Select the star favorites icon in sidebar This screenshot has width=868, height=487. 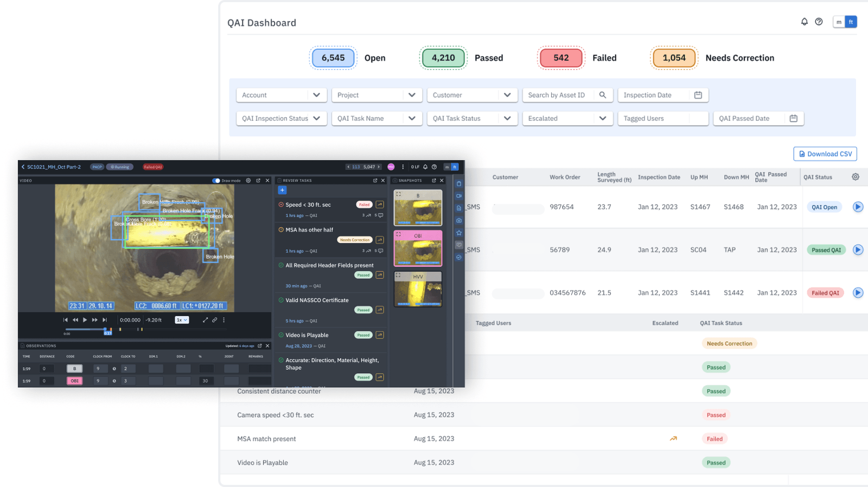tap(459, 233)
